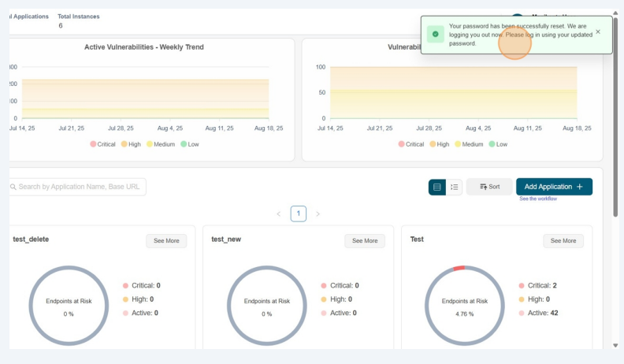Open the Sort options
The width and height of the screenshot is (624, 364).
click(x=489, y=187)
